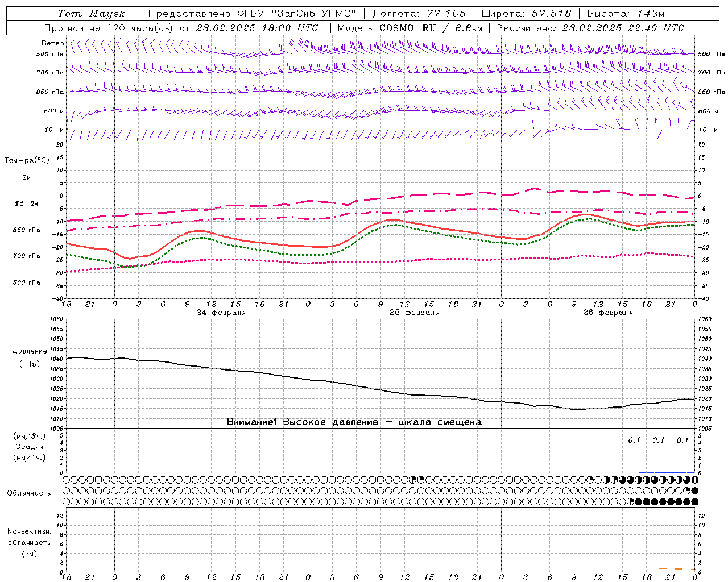
Task: Click the Рассчитано: 23.02.2025 22:40 UTC timestamp
Action: (590, 28)
